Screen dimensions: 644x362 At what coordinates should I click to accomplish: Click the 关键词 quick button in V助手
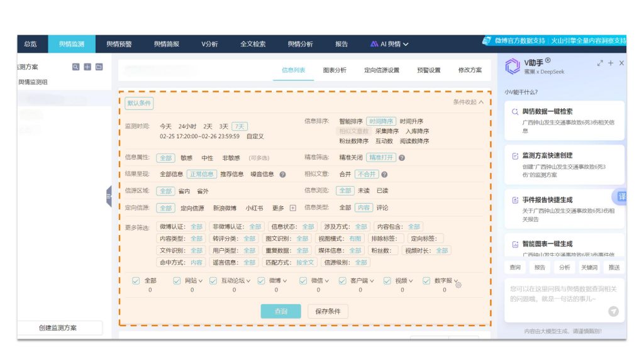pos(589,268)
